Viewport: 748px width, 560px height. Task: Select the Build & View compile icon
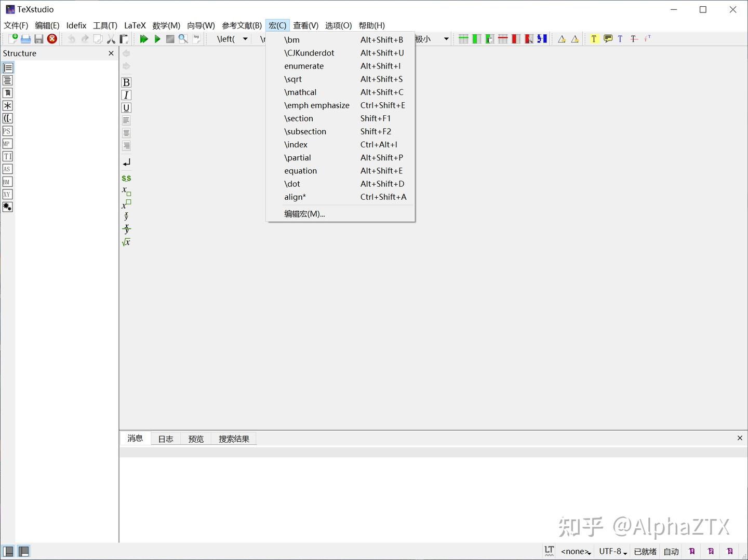[x=144, y=38]
